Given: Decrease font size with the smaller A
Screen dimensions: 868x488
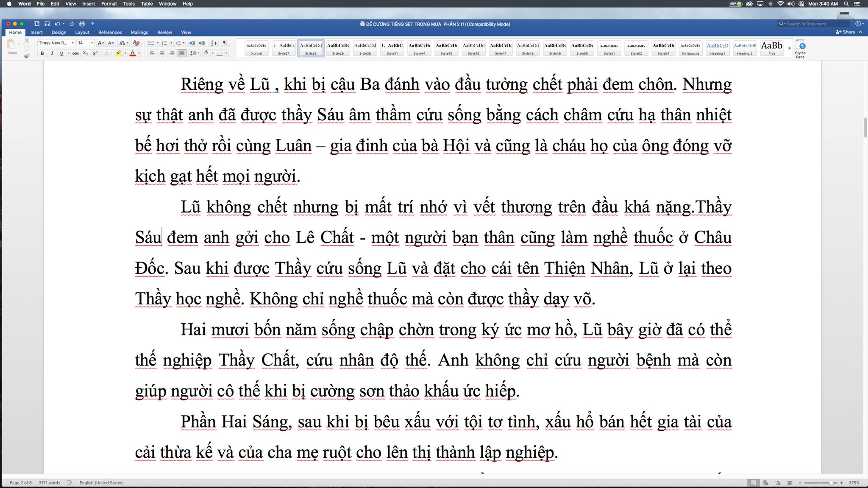Looking at the screenshot, I should tap(111, 43).
